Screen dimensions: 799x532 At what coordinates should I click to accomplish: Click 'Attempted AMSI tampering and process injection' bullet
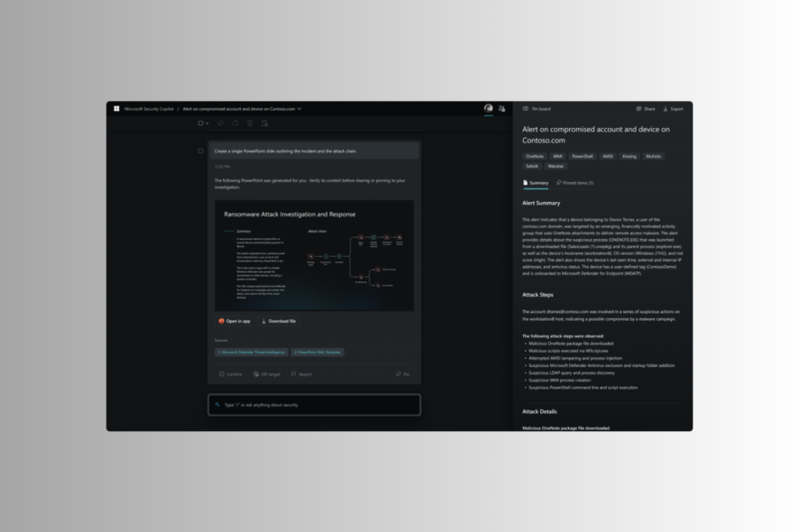tap(575, 358)
